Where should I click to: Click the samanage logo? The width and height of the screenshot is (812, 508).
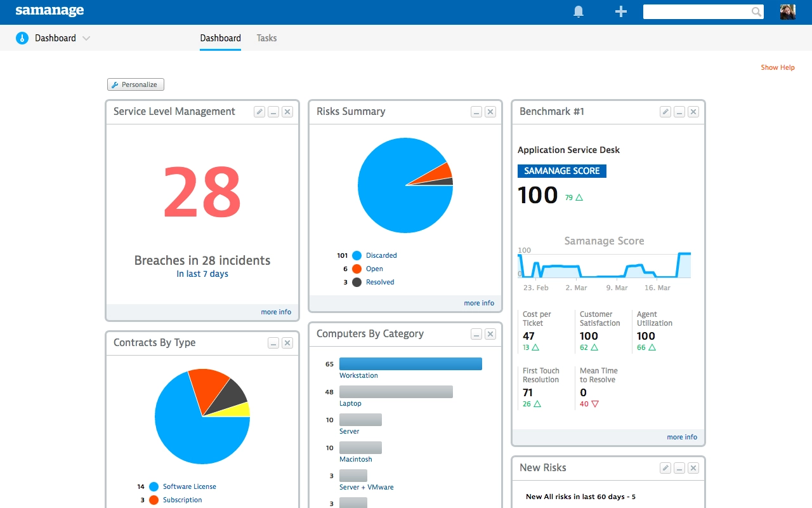tap(49, 11)
